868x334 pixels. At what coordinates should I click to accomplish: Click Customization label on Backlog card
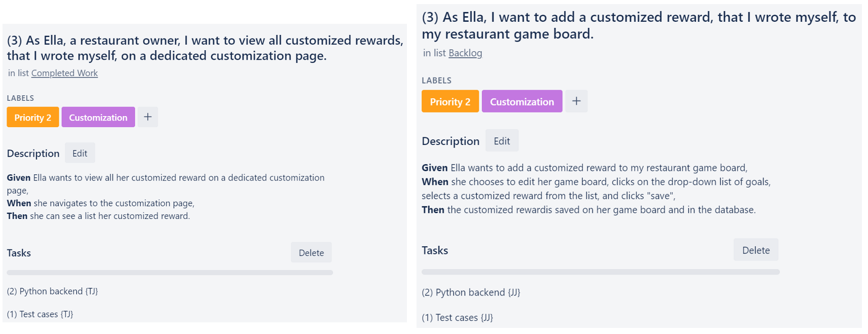(x=522, y=101)
